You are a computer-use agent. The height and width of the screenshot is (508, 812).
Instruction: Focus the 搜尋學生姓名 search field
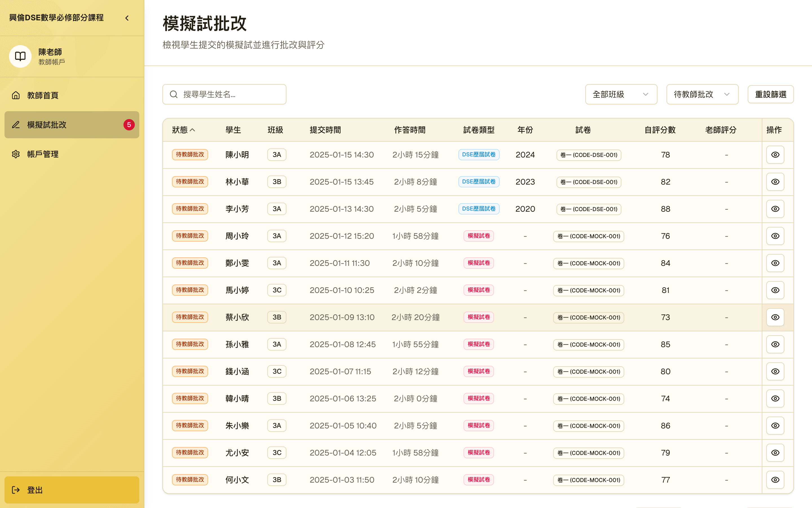point(224,95)
